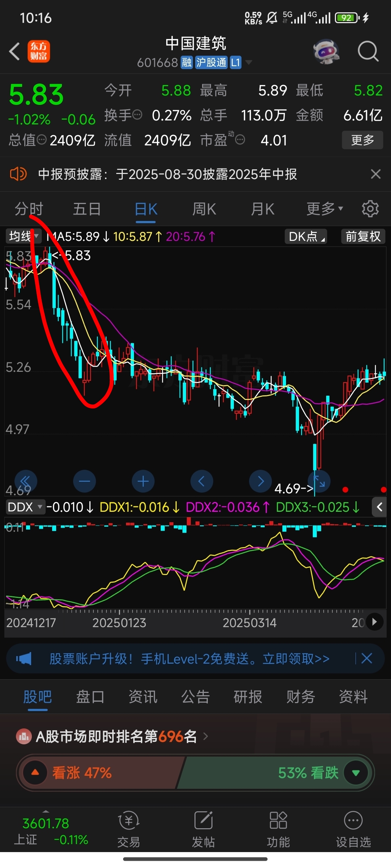Screen dimensions: 391x868
Task: Tap the DDX1:-0.016 value
Action: pyautogui.click(x=139, y=507)
